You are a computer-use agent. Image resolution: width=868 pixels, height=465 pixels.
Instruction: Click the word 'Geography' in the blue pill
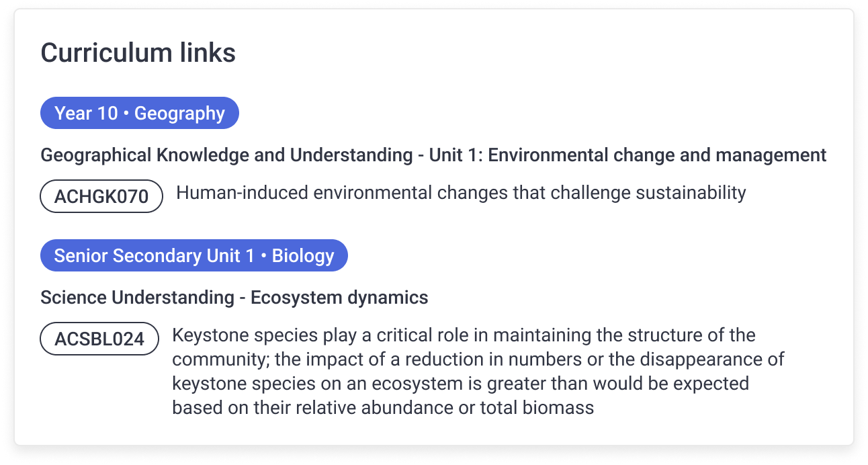coord(179,113)
